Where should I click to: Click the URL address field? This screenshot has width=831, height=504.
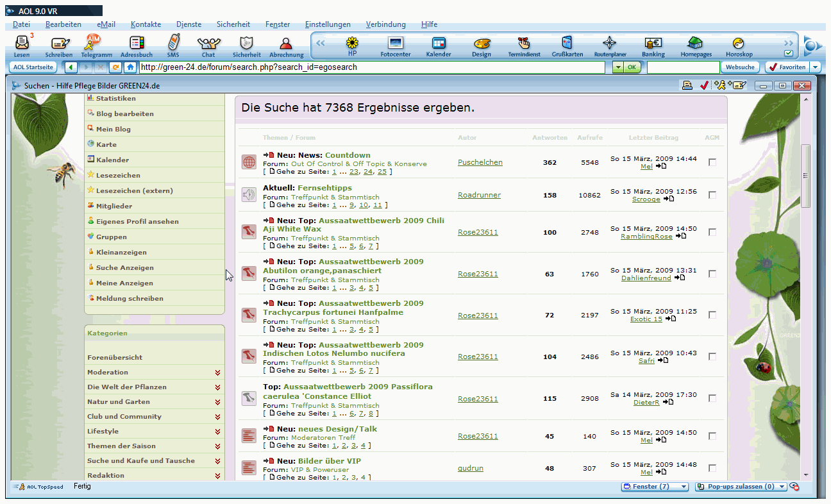(x=372, y=67)
